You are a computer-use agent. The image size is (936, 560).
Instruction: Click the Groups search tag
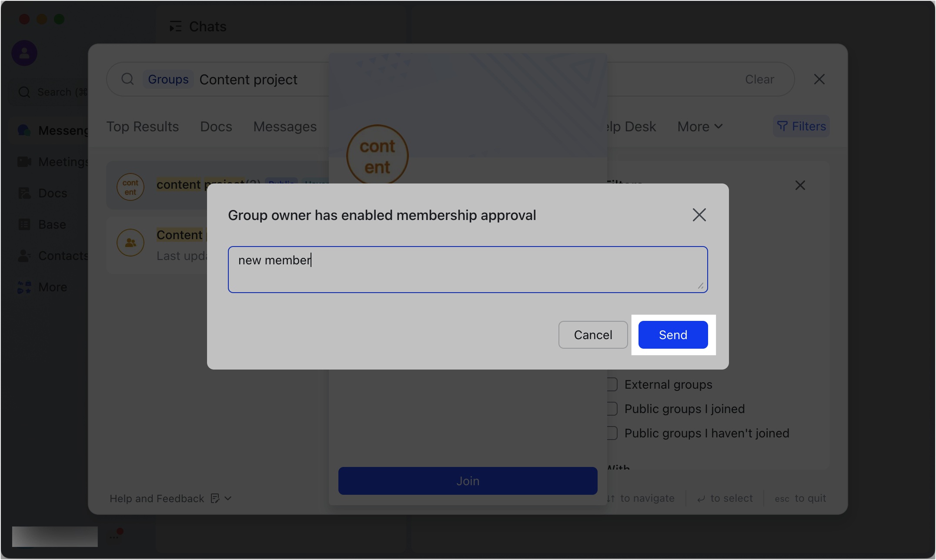click(x=168, y=79)
